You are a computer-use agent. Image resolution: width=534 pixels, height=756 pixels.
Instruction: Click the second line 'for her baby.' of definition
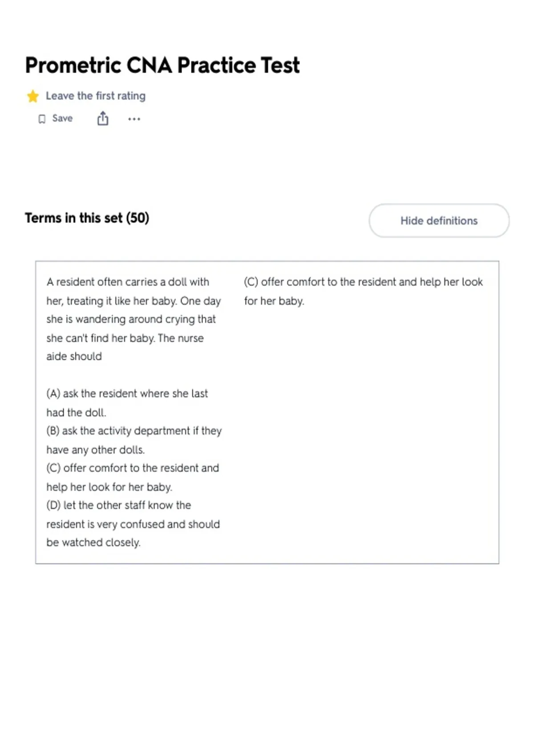pyautogui.click(x=274, y=301)
